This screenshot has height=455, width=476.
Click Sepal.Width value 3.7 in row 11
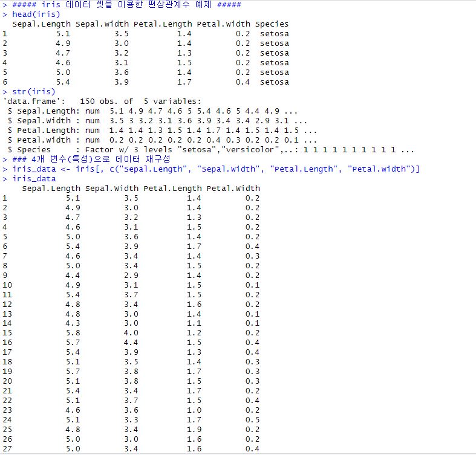click(x=131, y=295)
